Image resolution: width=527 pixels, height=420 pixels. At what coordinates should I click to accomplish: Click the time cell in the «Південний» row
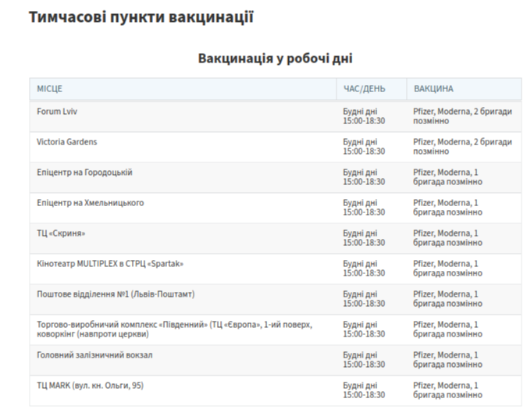point(372,329)
